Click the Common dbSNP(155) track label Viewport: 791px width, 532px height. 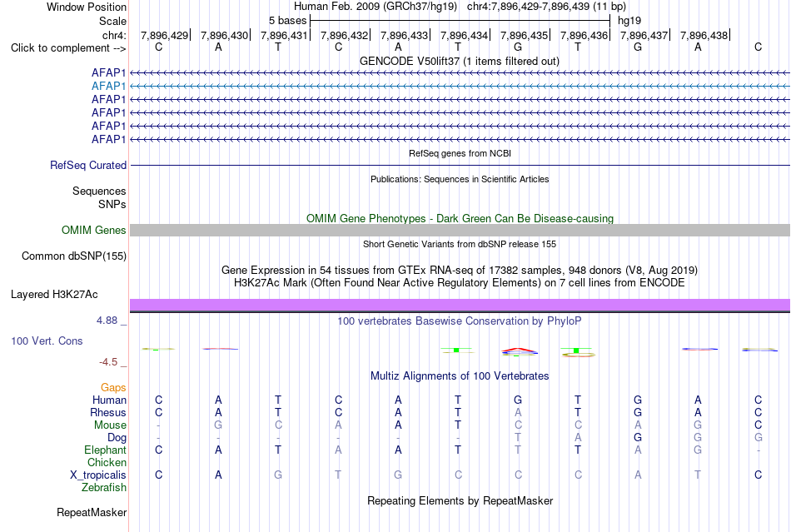[74, 256]
